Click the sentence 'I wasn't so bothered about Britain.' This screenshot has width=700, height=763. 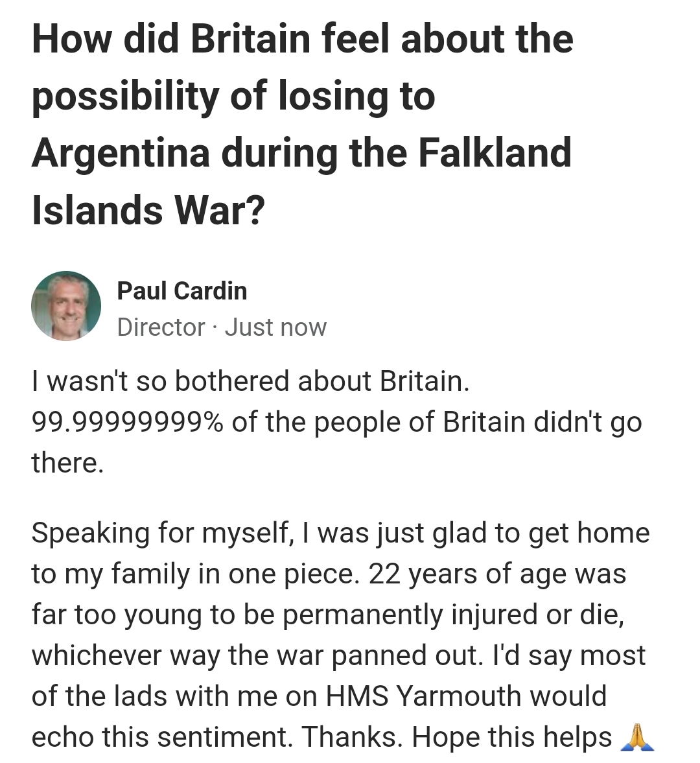250,381
